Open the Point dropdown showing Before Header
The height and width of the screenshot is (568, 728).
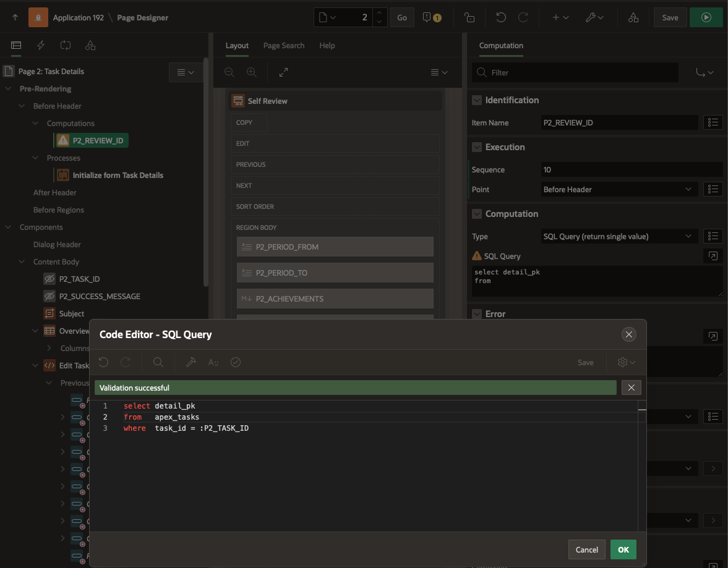(x=619, y=189)
